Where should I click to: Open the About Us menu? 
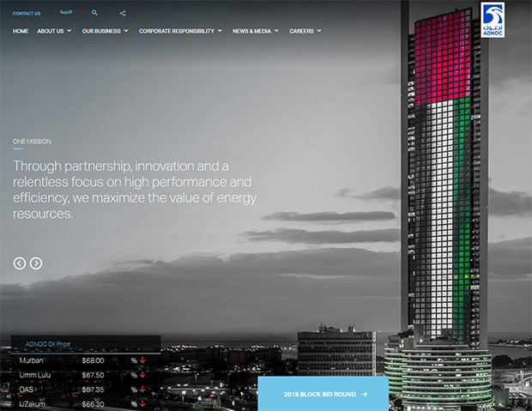(x=51, y=31)
